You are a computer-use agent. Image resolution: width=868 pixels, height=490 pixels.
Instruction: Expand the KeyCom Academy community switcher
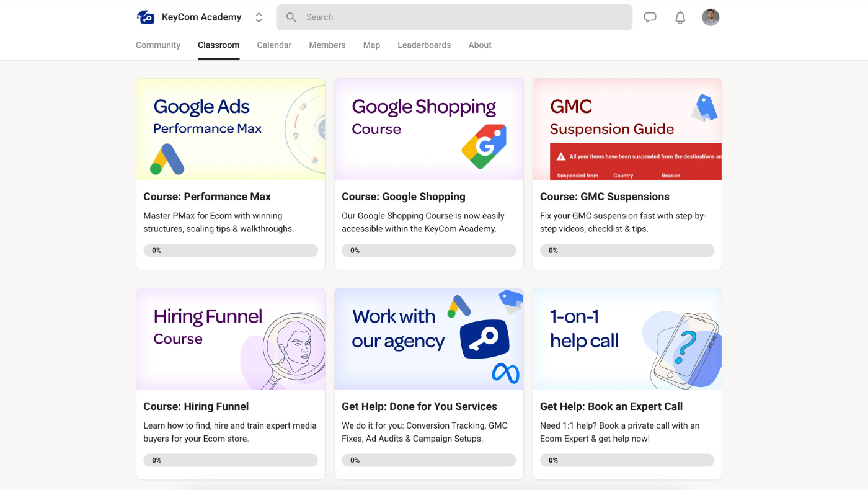(259, 17)
